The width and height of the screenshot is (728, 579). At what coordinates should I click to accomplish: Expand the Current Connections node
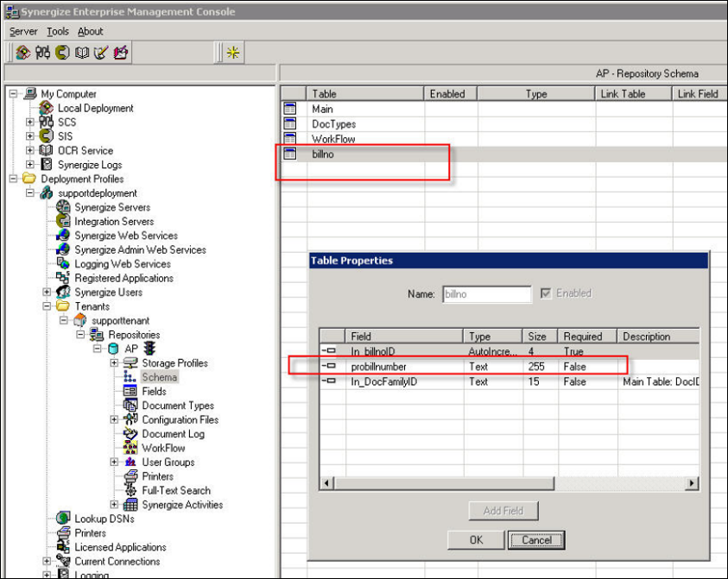(47, 561)
